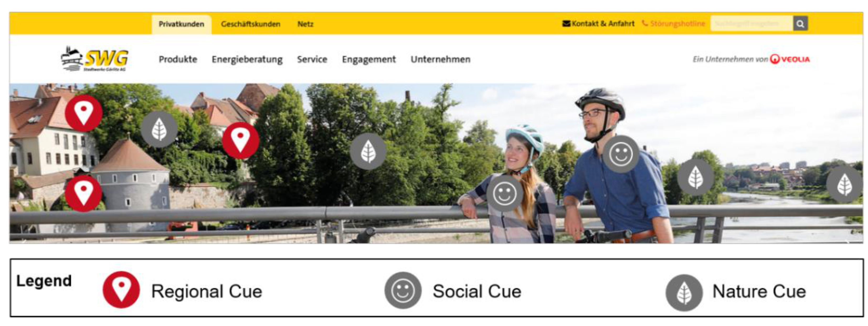Image resolution: width=868 pixels, height=326 pixels.
Task: Open the Energieberatung menu
Action: pos(247,59)
